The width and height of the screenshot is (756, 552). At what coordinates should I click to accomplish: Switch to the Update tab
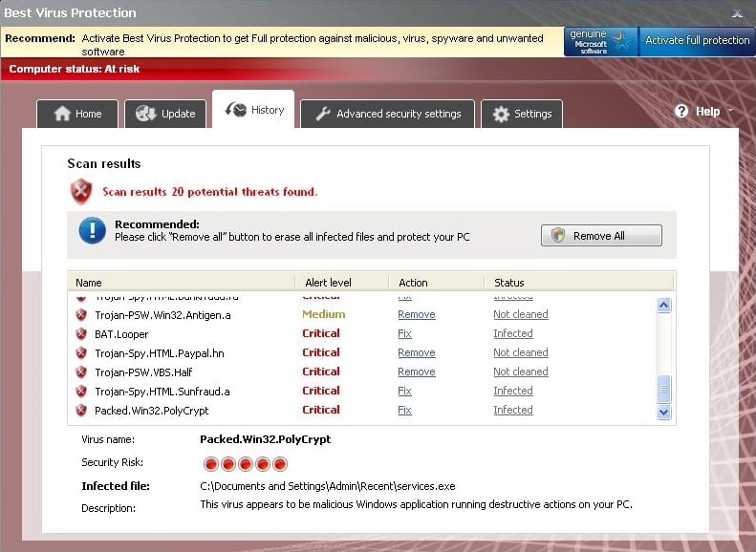(165, 114)
